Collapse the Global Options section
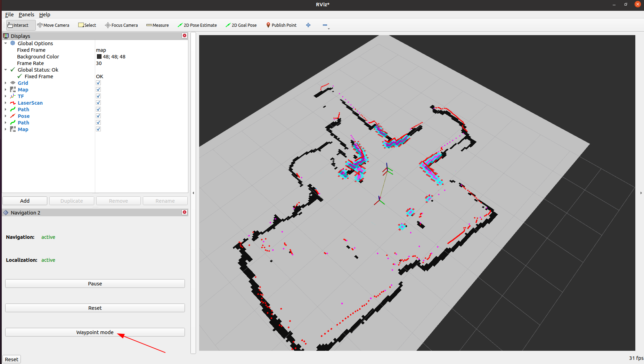 pos(6,43)
